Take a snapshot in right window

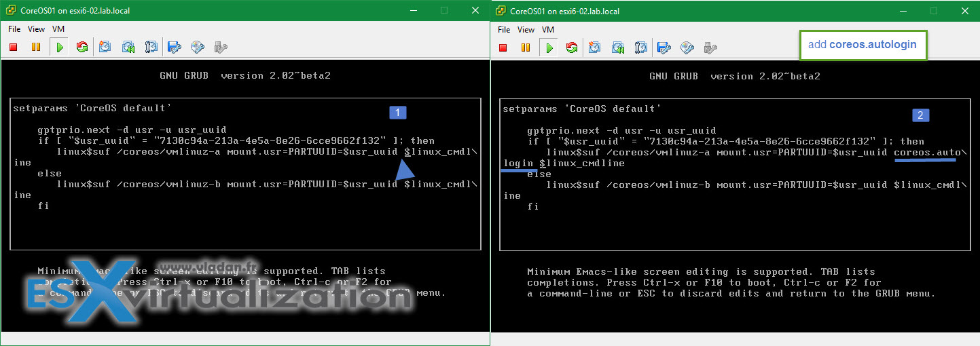(595, 47)
